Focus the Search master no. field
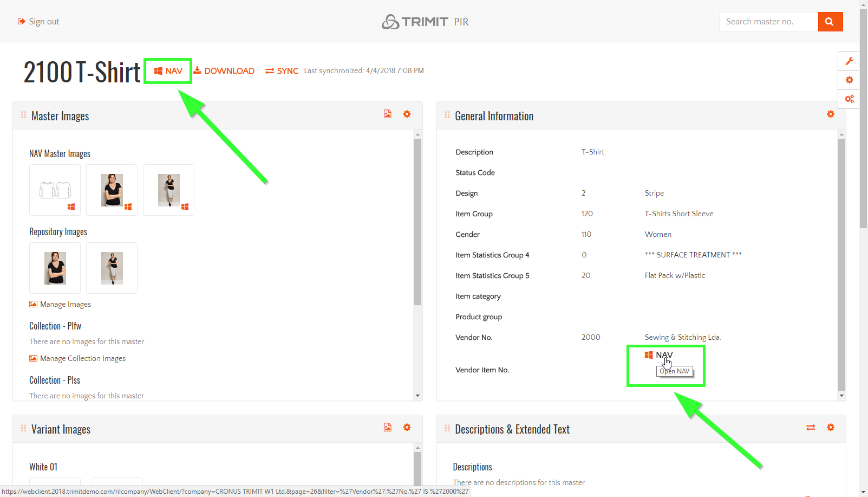This screenshot has width=868, height=497. point(768,22)
